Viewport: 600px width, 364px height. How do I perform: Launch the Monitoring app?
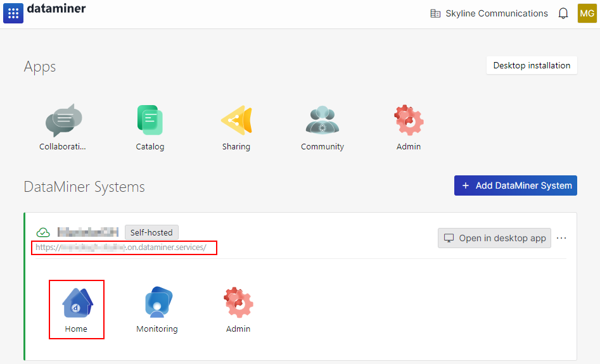(157, 310)
